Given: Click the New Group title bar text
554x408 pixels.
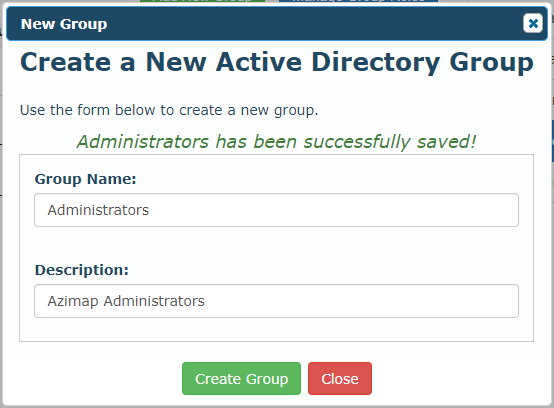Looking at the screenshot, I should tap(64, 24).
